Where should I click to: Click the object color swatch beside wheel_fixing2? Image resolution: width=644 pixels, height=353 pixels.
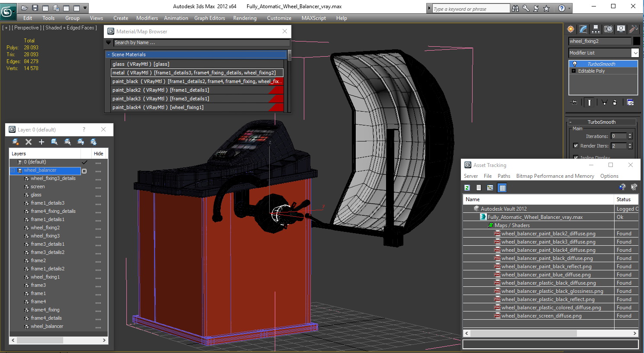point(636,41)
